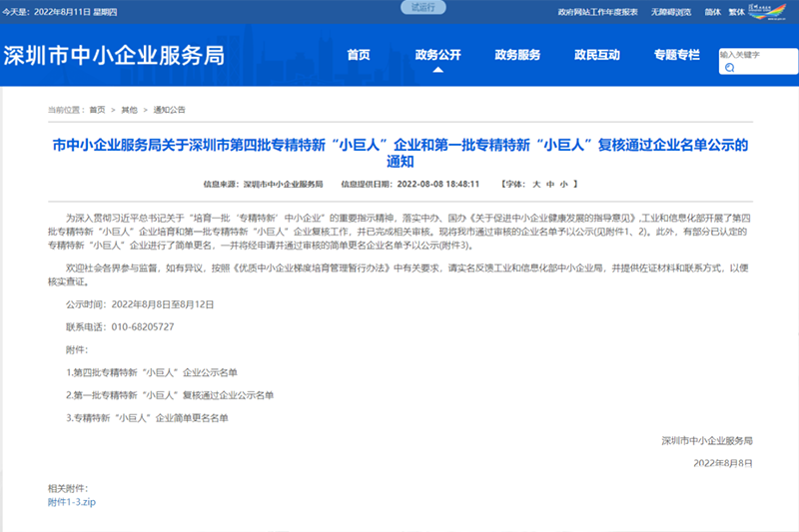Set font size to 中
The height and width of the screenshot is (532, 799).
click(549, 185)
